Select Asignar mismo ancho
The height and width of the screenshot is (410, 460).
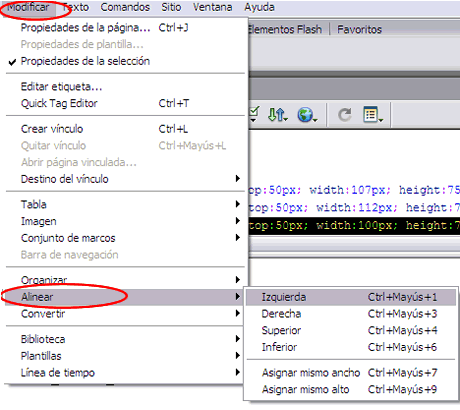(x=351, y=373)
